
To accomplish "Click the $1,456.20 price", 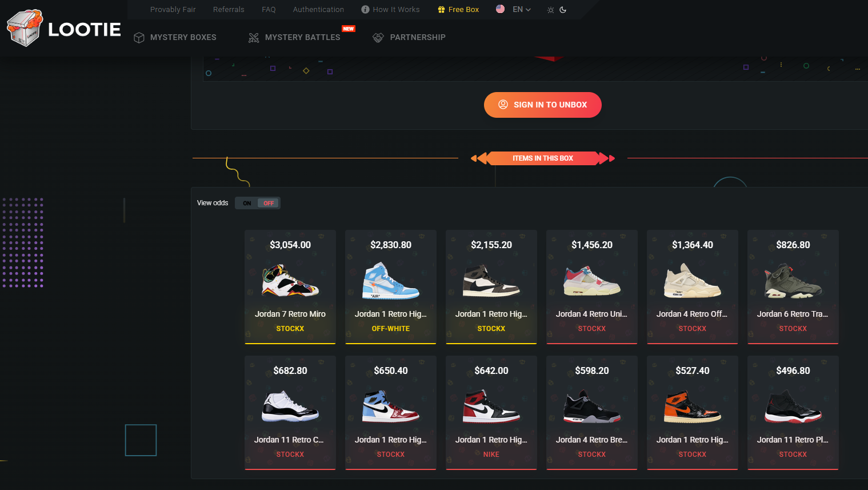I will tap(592, 245).
